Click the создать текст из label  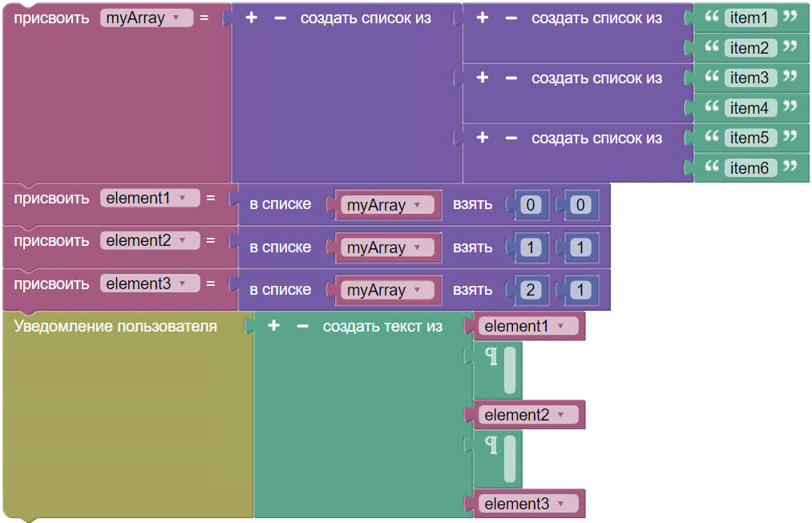pos(382,327)
